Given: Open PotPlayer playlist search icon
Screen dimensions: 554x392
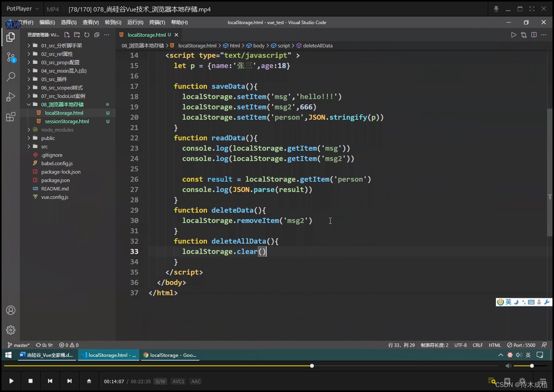Looking at the screenshot, I should pyautogui.click(x=492, y=381).
